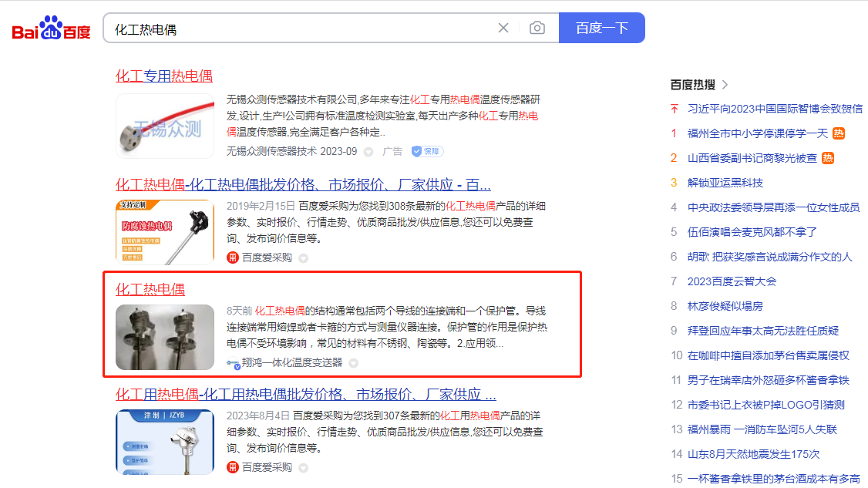Open 林彦俊疑似塌房 hot topic
868x488 pixels.
pos(725,306)
